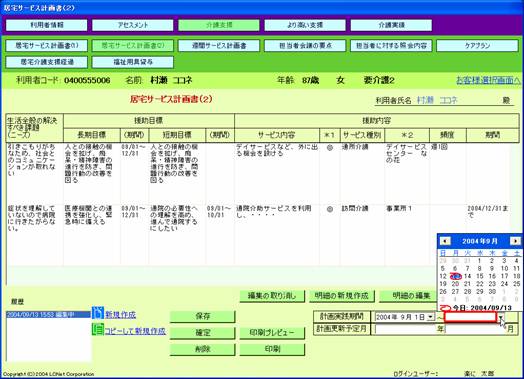This screenshot has height=379, width=524.
Task: Click the 印刷 button
Action: pyautogui.click(x=272, y=349)
